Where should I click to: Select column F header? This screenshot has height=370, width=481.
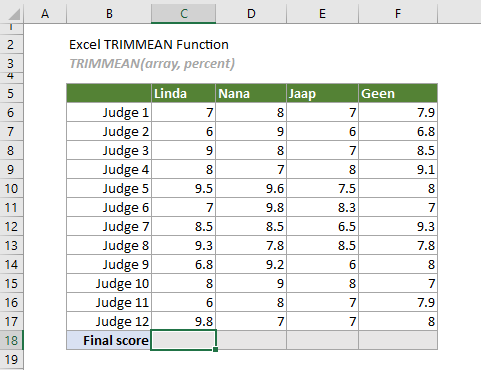pyautogui.click(x=398, y=14)
